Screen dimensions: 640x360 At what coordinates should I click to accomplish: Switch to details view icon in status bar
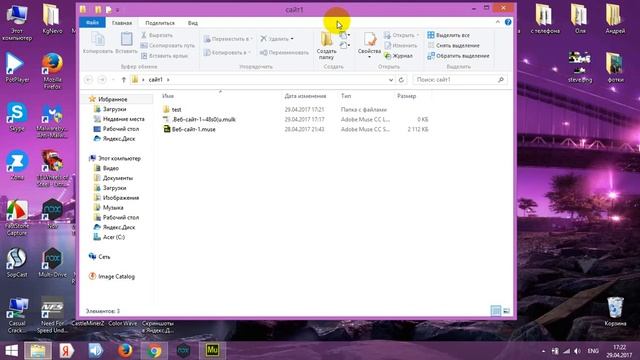496,311
